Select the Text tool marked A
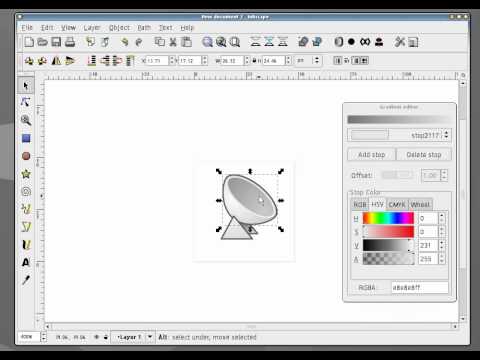This screenshot has width=480, height=360. 26,262
